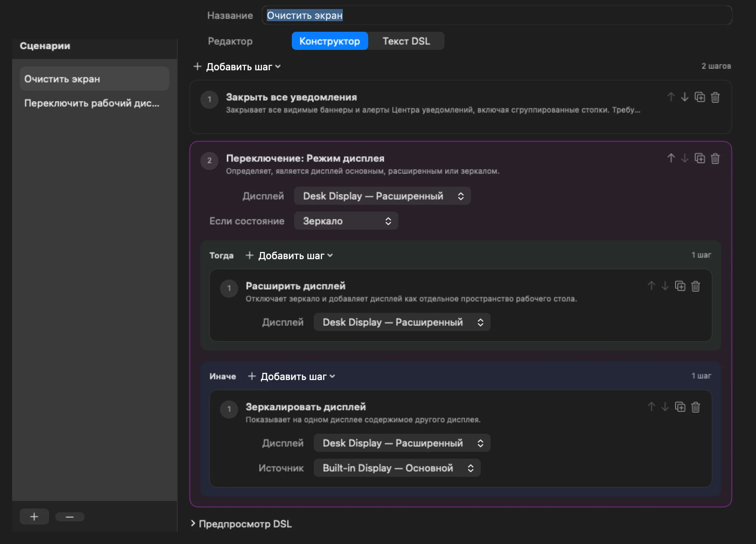Image resolution: width=756 pixels, height=544 pixels.
Task: Move 'Закрыть все уведомления' step down
Action: [685, 97]
